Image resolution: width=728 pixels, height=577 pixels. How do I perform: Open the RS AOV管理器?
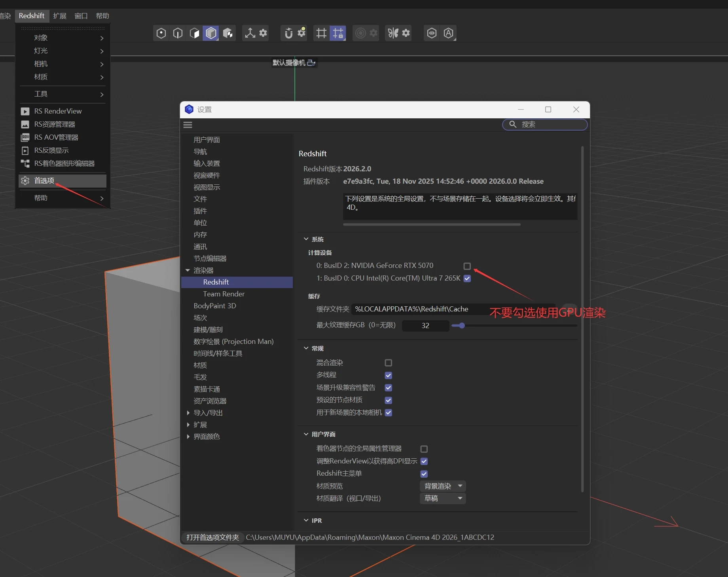pyautogui.click(x=55, y=137)
